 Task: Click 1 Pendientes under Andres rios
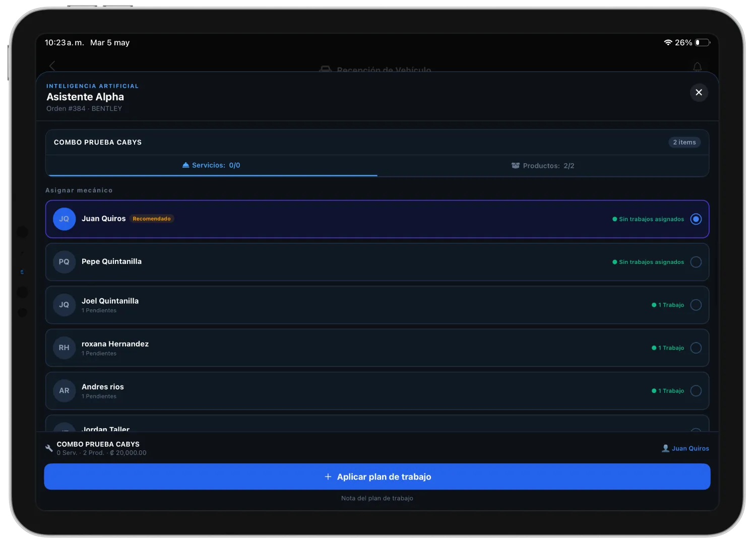(x=99, y=396)
